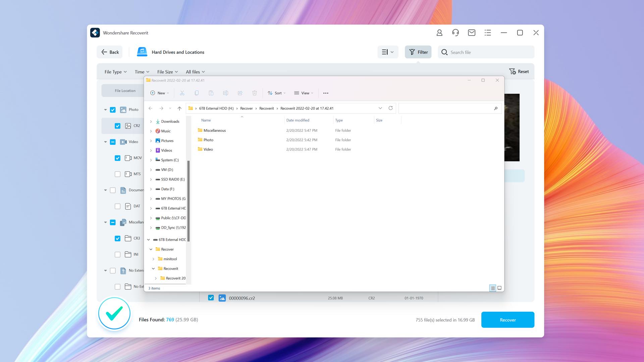Select the Pictures item in Explorer tree
This screenshot has width=644, height=362.
pos(167,141)
